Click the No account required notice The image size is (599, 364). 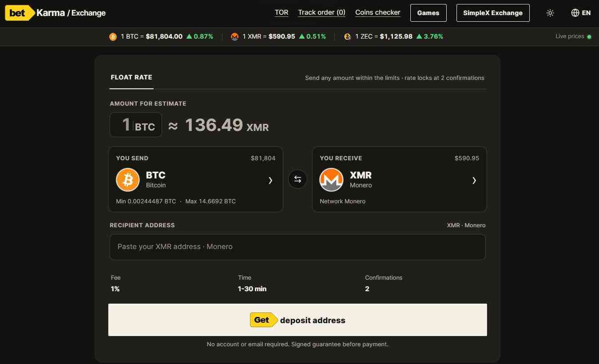coord(298,344)
